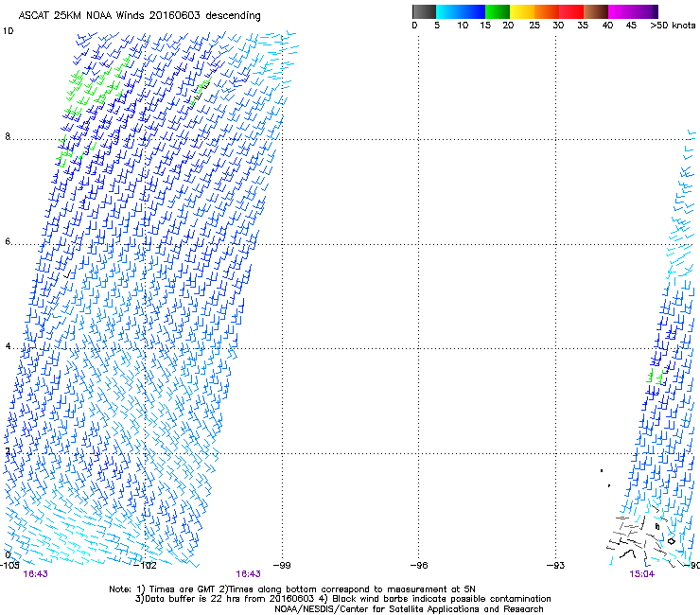700x615 pixels.
Task: Click the title 'ASCAT 25KM NOAA Winds 20160603 descending'
Action: (139, 16)
